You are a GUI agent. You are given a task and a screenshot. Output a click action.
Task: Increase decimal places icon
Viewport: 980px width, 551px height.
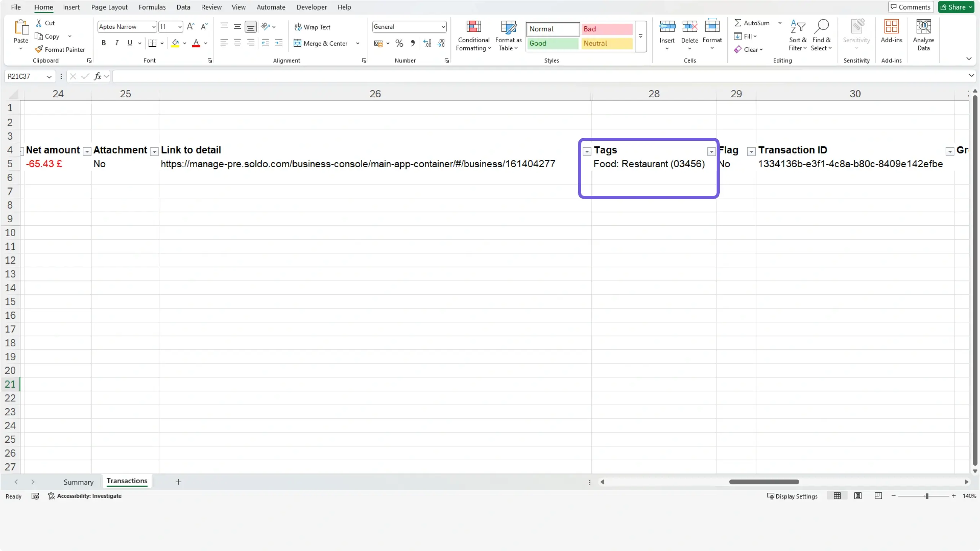tap(427, 43)
